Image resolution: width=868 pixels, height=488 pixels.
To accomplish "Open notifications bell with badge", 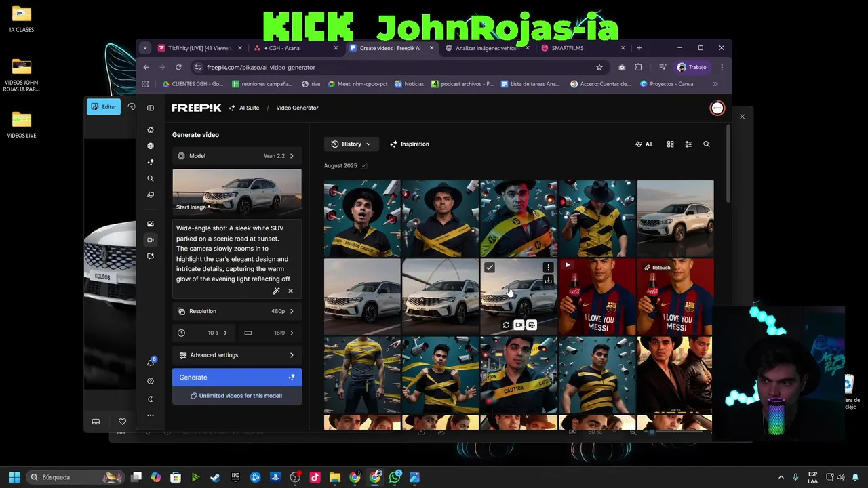I will [x=151, y=363].
